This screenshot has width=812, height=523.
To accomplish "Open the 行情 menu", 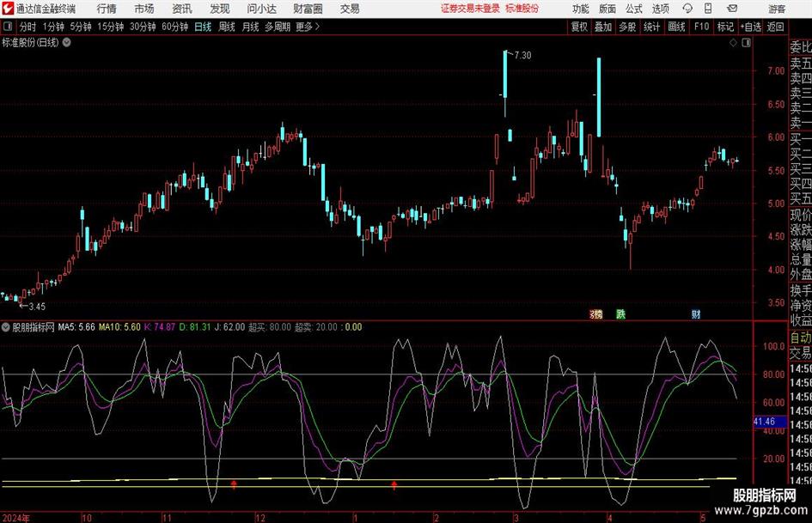I will point(107,9).
